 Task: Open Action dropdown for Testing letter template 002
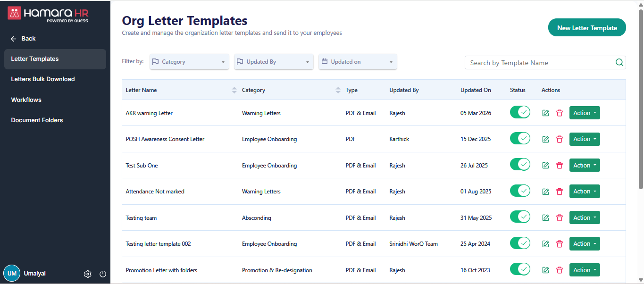tap(585, 244)
